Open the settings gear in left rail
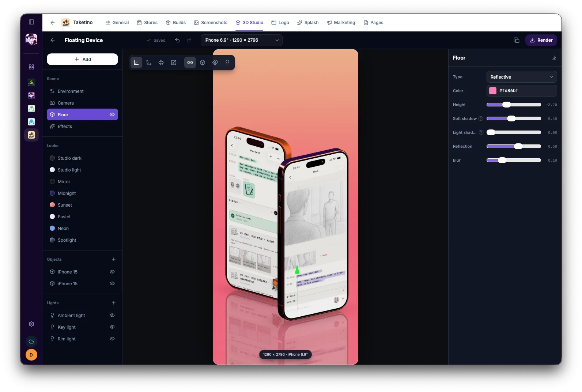582x392 pixels. (x=31, y=324)
